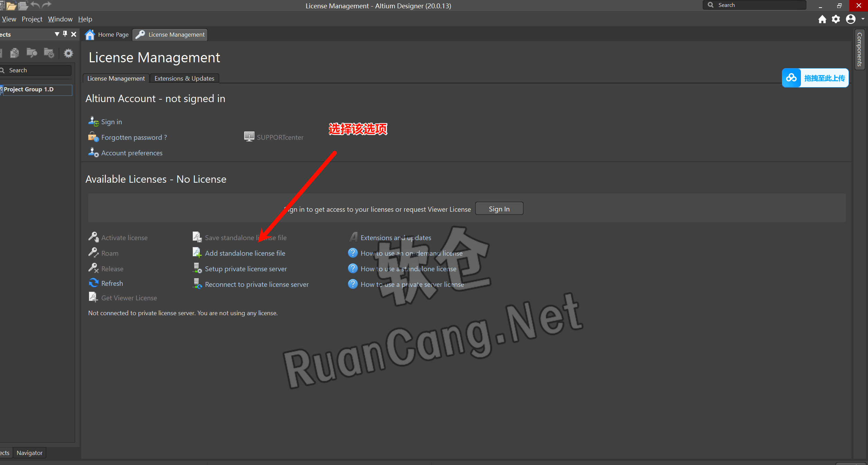The image size is (868, 465).
Task: Select the License Management document tab with key icon
Action: click(x=170, y=35)
